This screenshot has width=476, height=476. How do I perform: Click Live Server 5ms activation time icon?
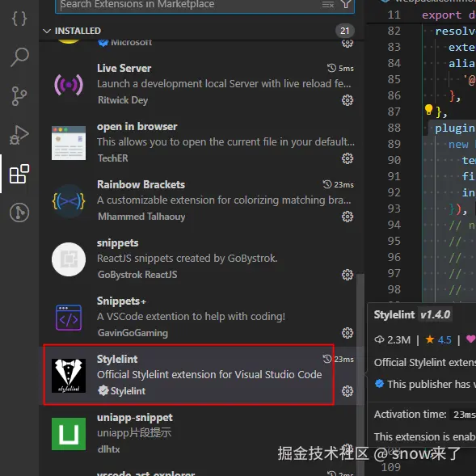coord(331,68)
